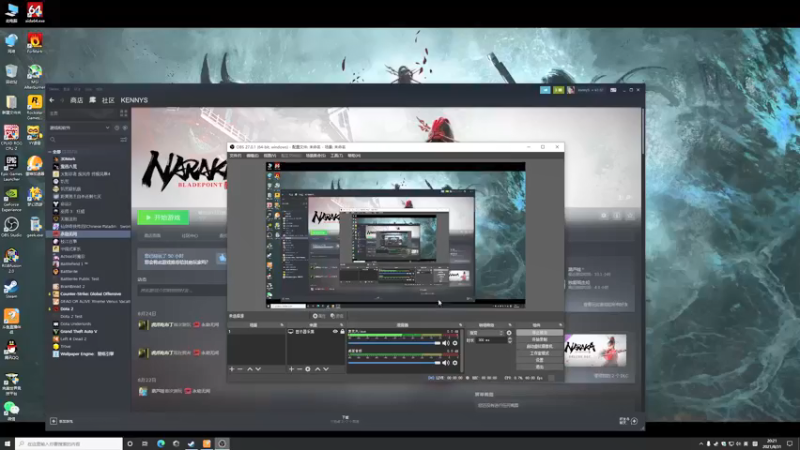
Task: Toggle Steam library grid view icon
Action: [123, 113]
